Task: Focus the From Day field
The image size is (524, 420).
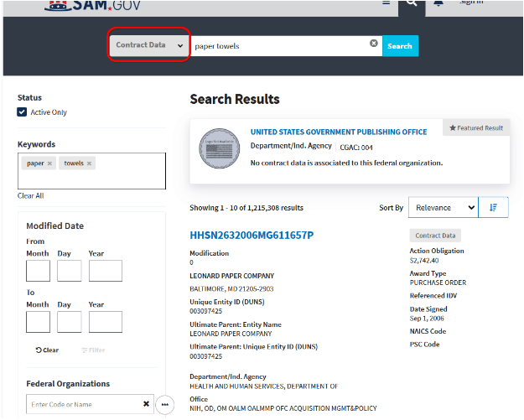Action: pyautogui.click(x=70, y=271)
